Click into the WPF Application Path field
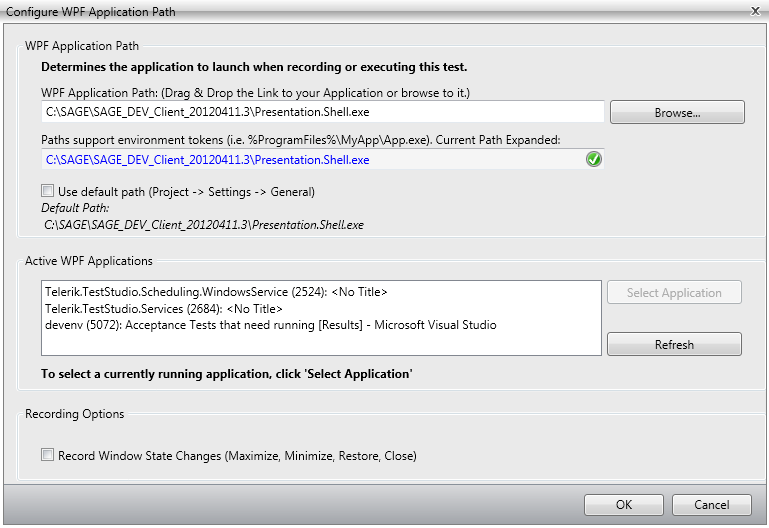The height and width of the screenshot is (528, 769). tap(322, 112)
